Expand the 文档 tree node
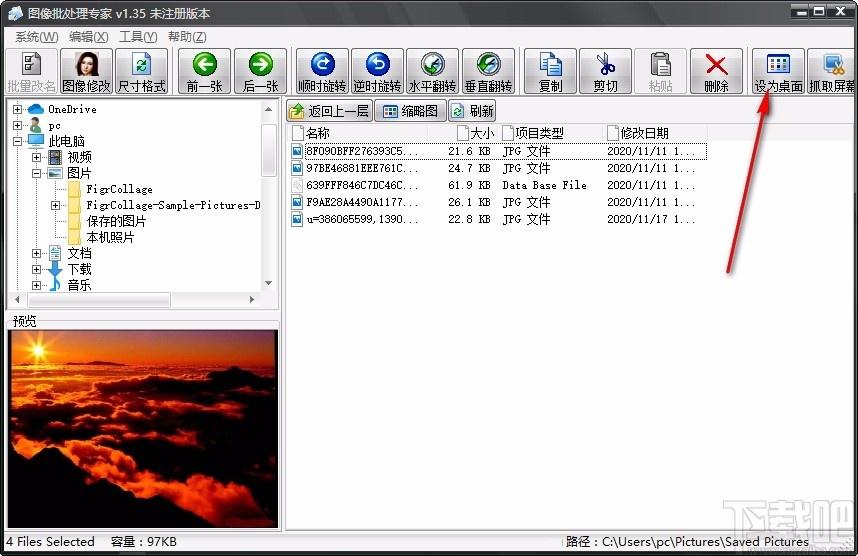858x556 pixels. [36, 253]
